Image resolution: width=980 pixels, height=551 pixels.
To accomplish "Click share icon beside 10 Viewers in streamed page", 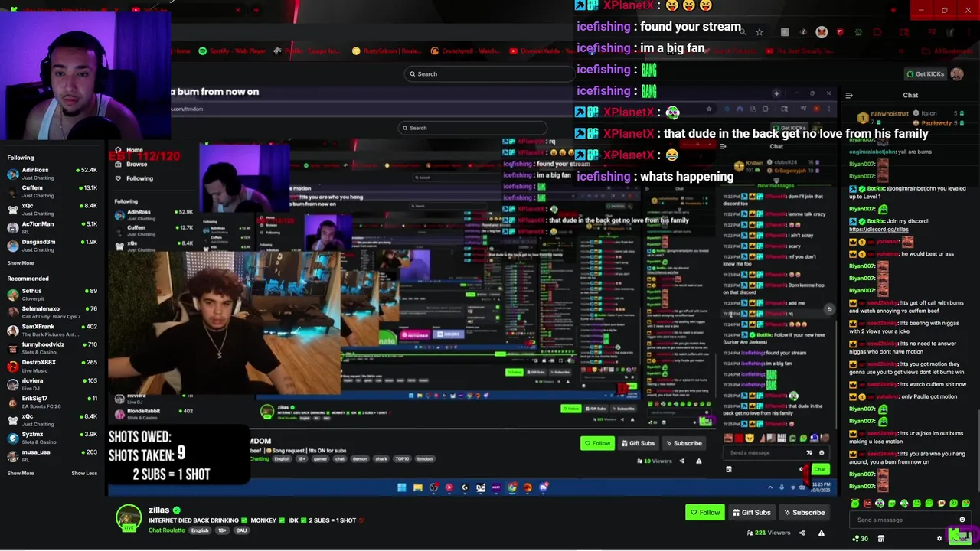I will (683, 461).
